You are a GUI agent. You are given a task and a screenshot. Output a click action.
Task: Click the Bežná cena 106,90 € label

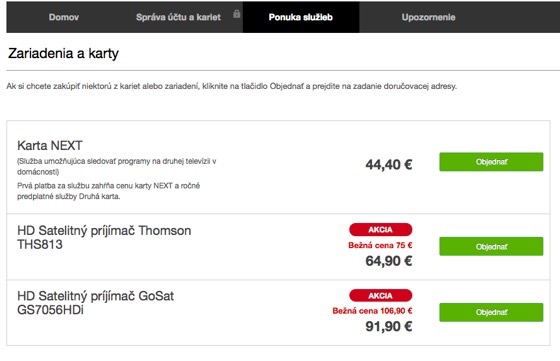[372, 311]
